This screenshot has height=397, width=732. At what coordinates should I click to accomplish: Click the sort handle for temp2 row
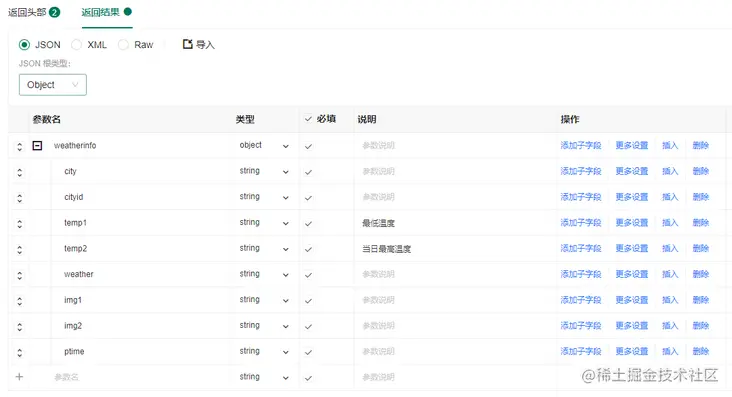[20, 250]
